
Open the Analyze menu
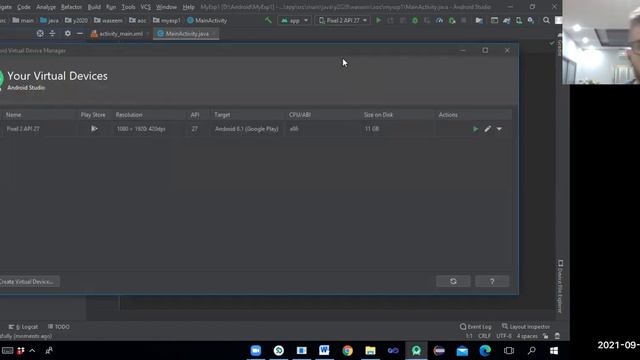click(x=46, y=7)
